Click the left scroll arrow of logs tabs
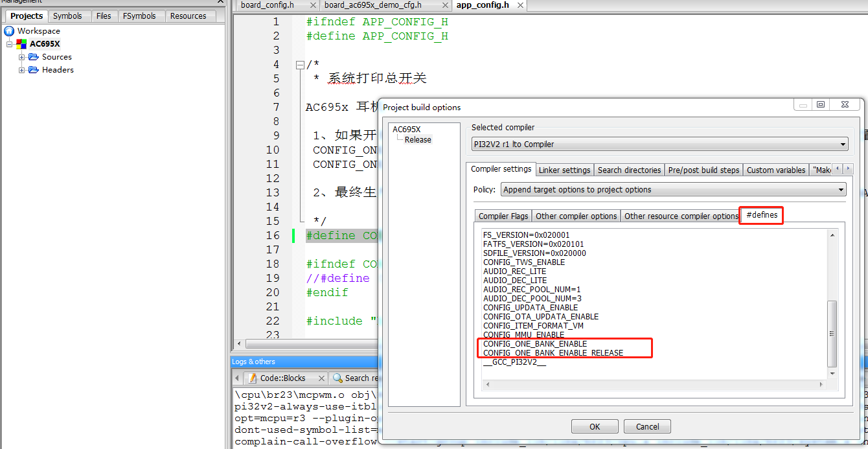868x449 pixels. pos(237,378)
